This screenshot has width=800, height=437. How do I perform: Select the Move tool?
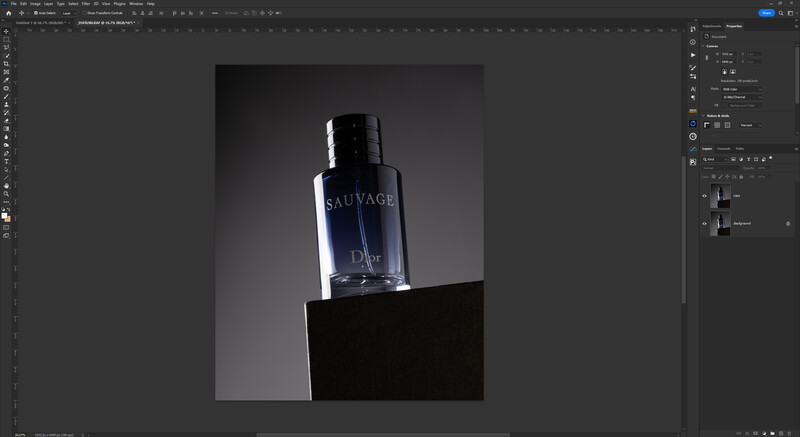pyautogui.click(x=6, y=31)
